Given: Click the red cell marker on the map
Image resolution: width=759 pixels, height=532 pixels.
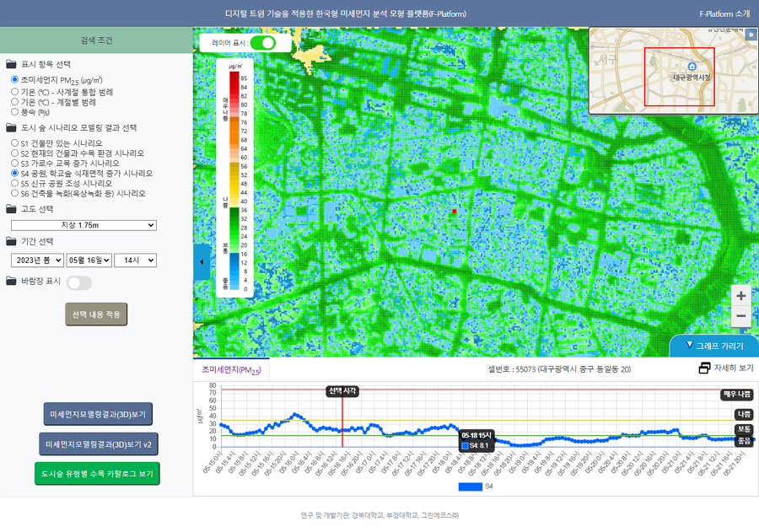Looking at the screenshot, I should 454,212.
